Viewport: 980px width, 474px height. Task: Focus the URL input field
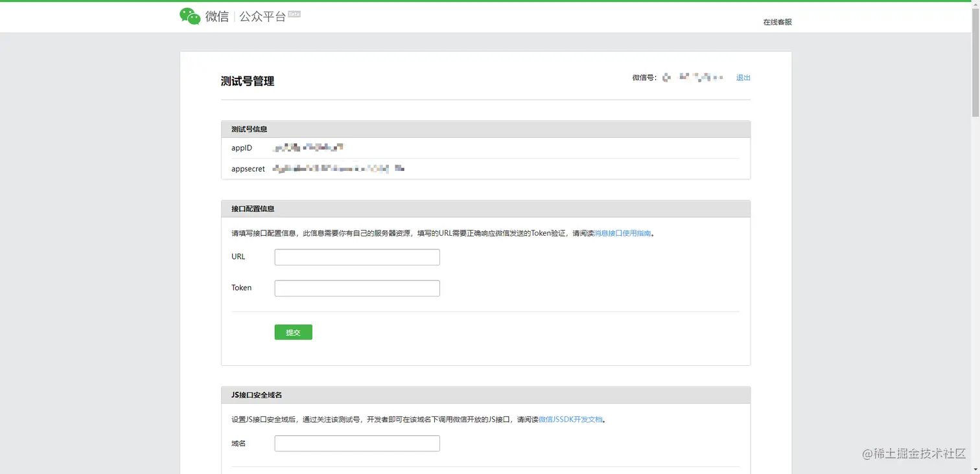pos(357,257)
